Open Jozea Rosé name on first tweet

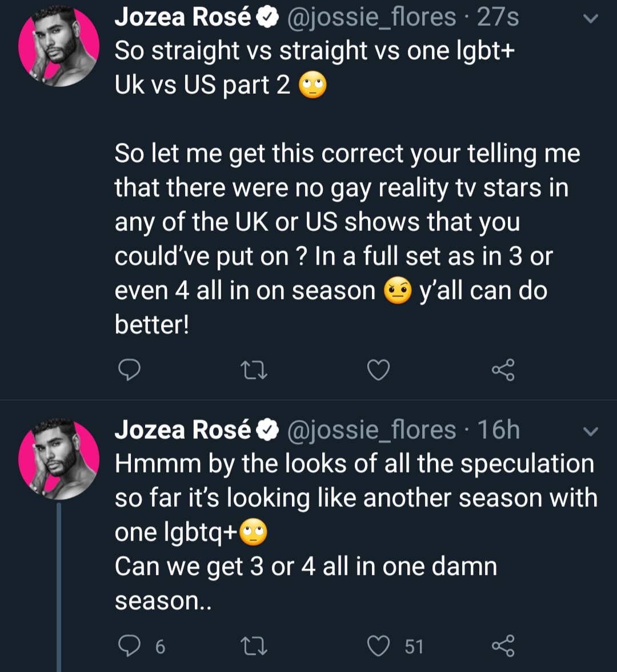[x=183, y=17]
